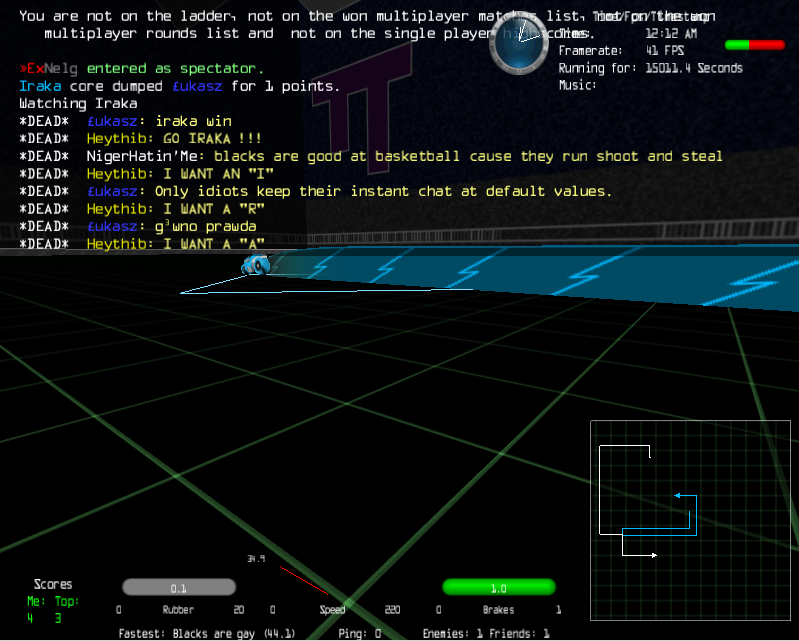Viewport: 799px width, 641px height.
Task: Click the white cycle arrow on minimap
Action: (654, 554)
